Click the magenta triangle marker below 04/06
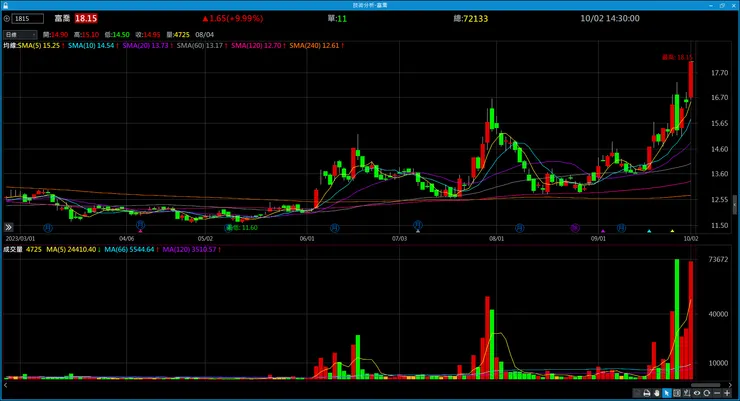Viewport: 740px width, 401px height. pyautogui.click(x=140, y=231)
